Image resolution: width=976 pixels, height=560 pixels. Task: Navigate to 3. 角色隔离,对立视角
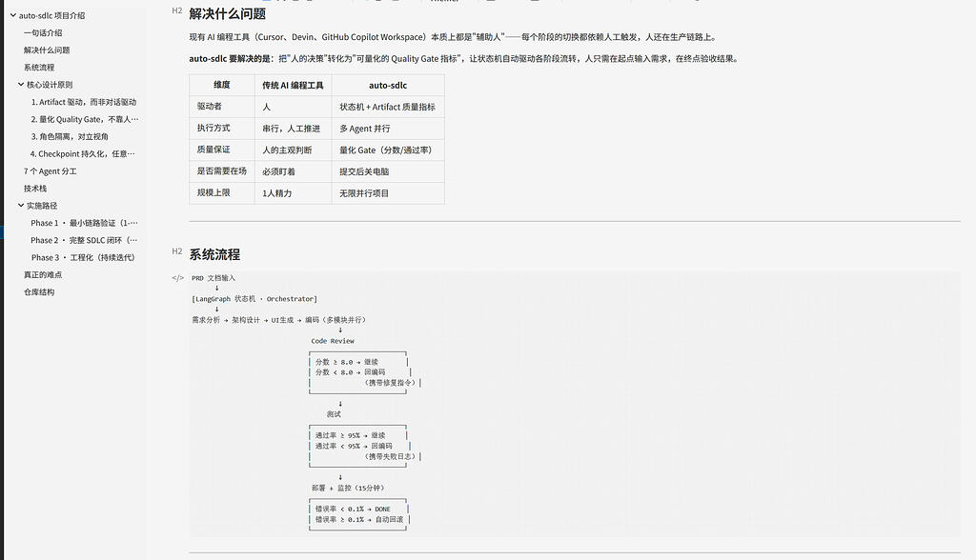click(70, 136)
